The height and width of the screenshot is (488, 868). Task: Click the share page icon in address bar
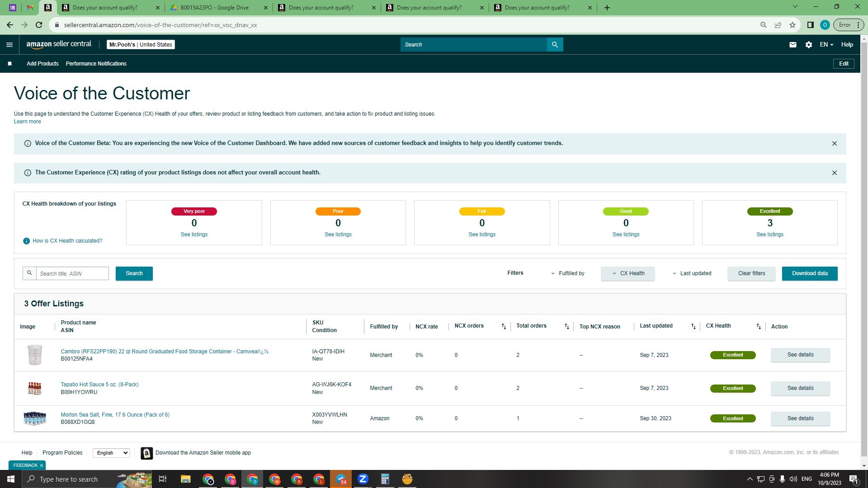click(778, 25)
